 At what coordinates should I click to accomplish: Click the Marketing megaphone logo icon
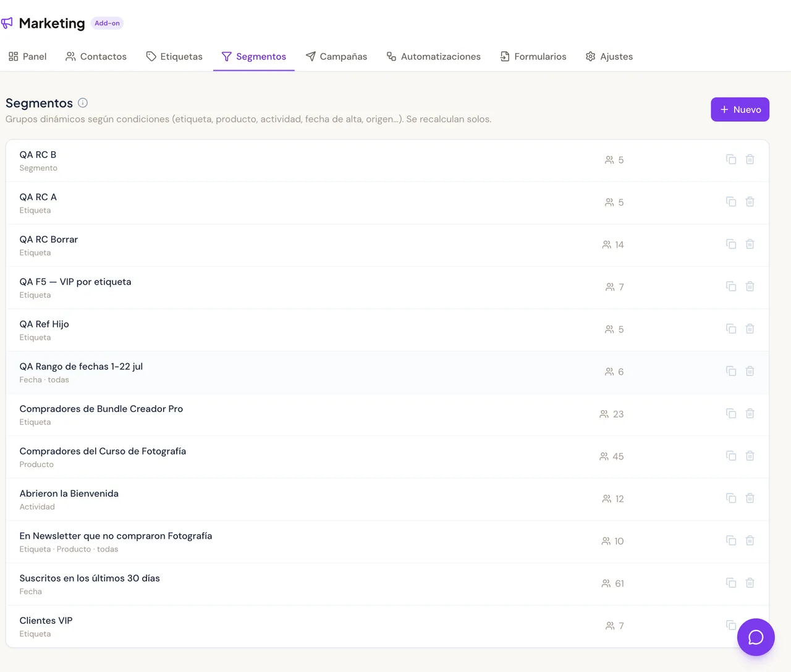[7, 23]
